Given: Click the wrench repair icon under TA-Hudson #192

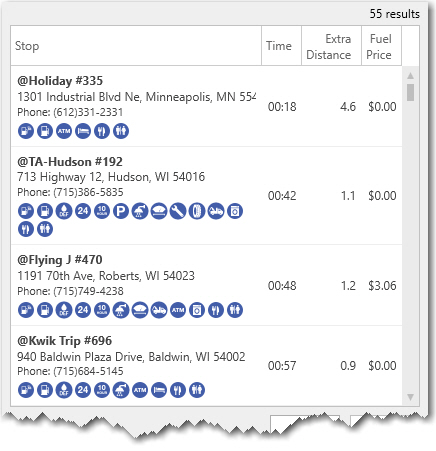Looking at the screenshot, I should click(178, 211).
